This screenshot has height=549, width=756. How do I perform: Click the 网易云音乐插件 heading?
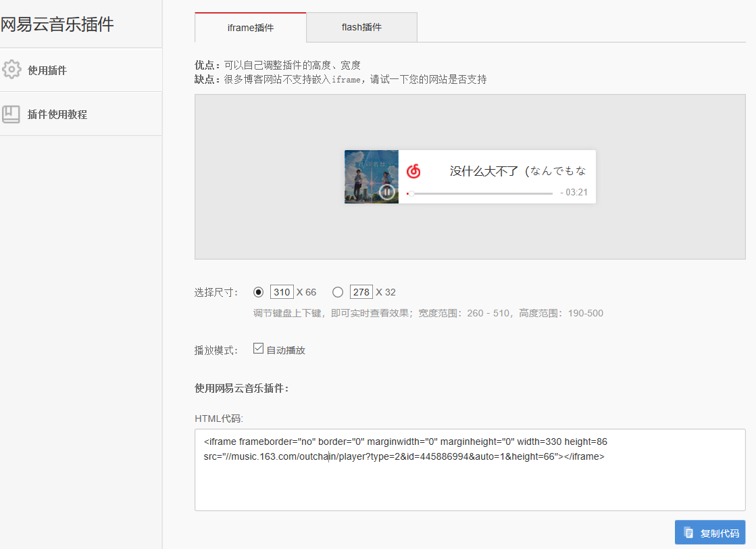[x=57, y=24]
